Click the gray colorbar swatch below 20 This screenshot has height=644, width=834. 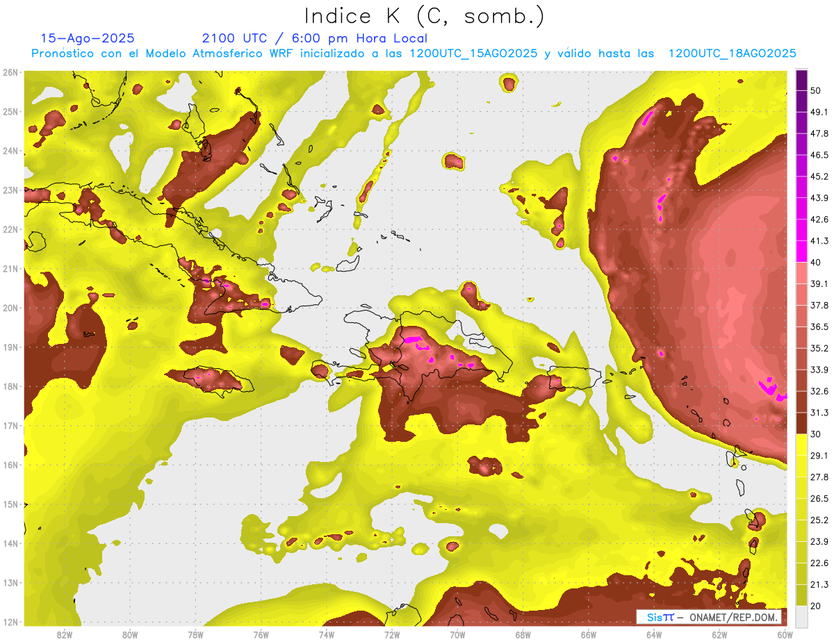(x=801, y=616)
